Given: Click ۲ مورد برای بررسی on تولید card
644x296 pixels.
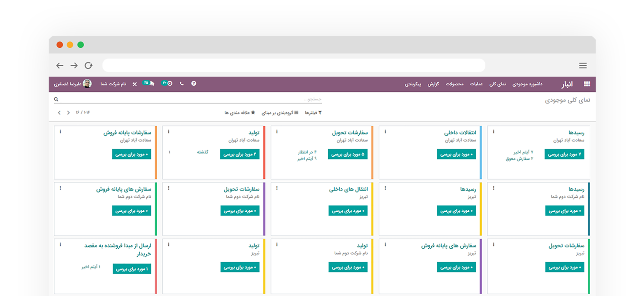Looking at the screenshot, I should [x=240, y=154].
